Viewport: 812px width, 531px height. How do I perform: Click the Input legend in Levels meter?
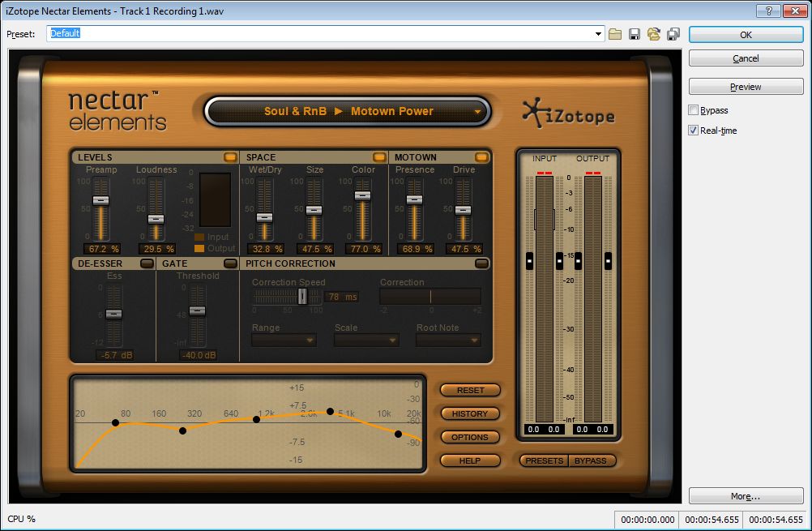click(212, 237)
